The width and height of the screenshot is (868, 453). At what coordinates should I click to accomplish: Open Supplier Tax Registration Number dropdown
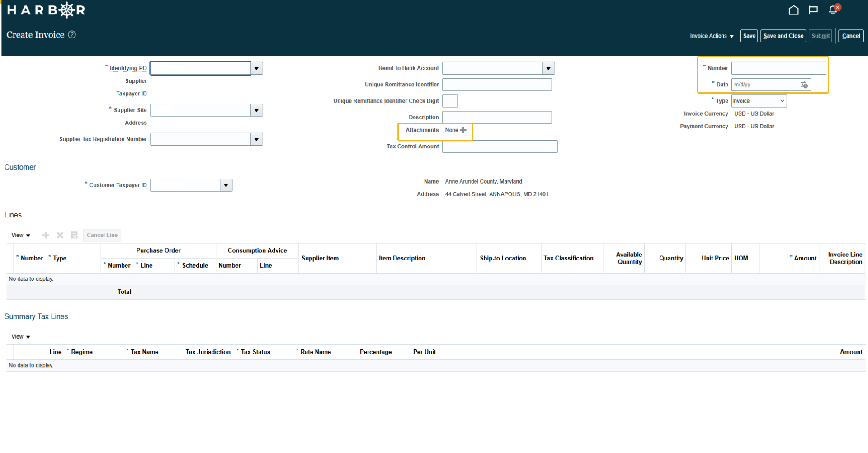(257, 139)
